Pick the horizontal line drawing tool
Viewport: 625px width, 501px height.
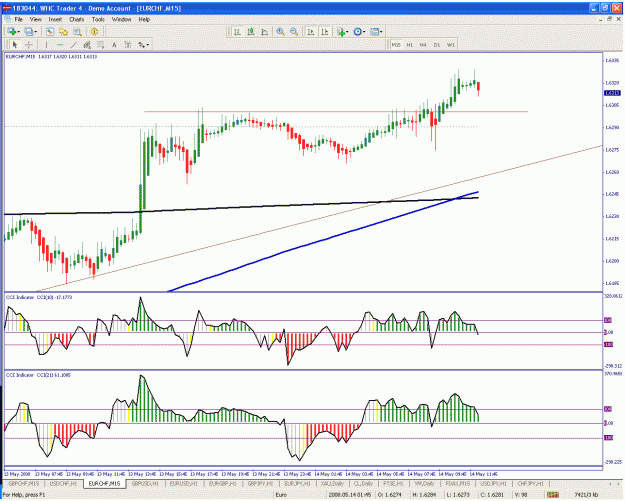pos(60,45)
